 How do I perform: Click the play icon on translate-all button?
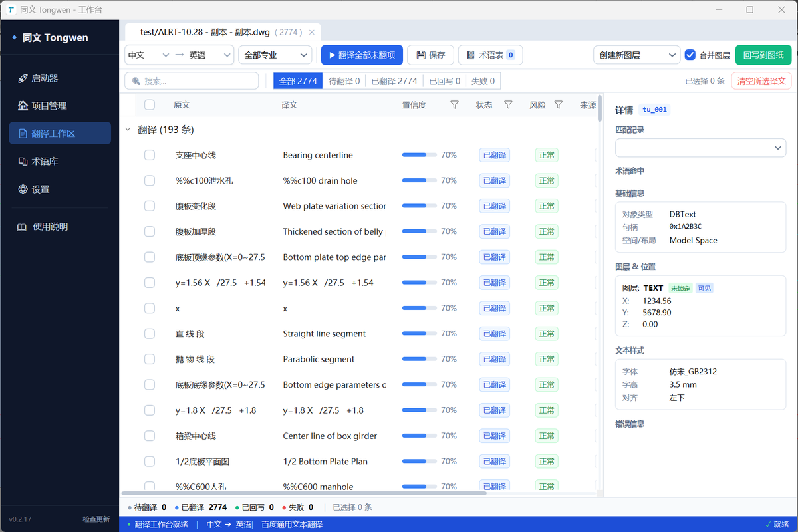click(332, 55)
